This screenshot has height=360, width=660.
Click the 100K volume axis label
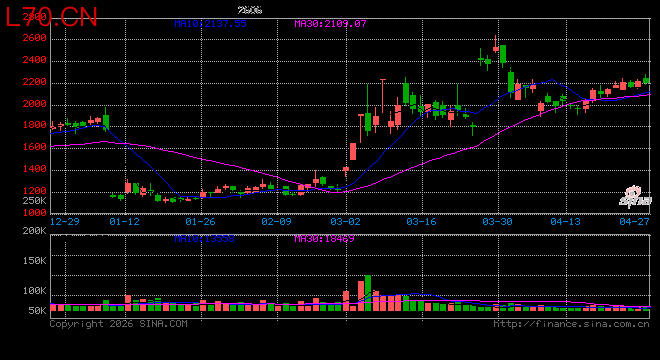coord(35,291)
